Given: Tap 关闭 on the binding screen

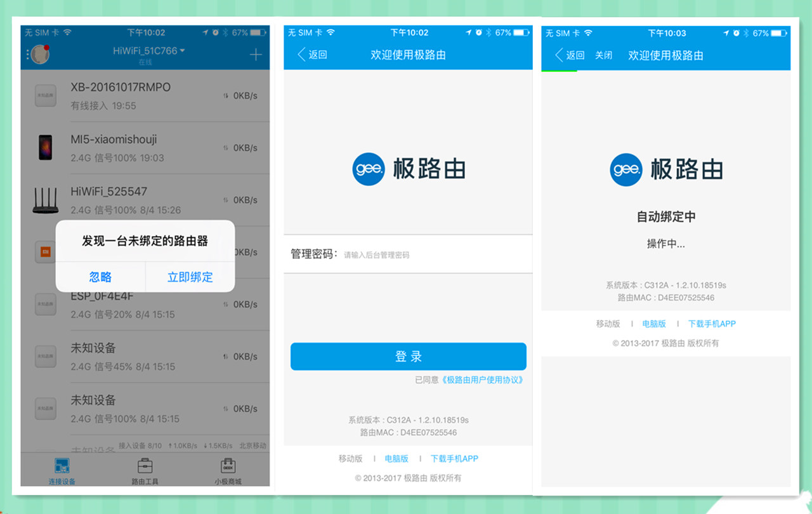Looking at the screenshot, I should coord(603,55).
